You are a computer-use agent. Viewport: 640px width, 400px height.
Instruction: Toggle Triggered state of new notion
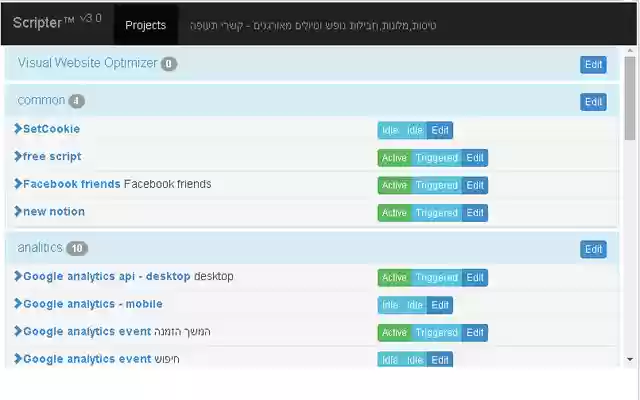pyautogui.click(x=437, y=213)
